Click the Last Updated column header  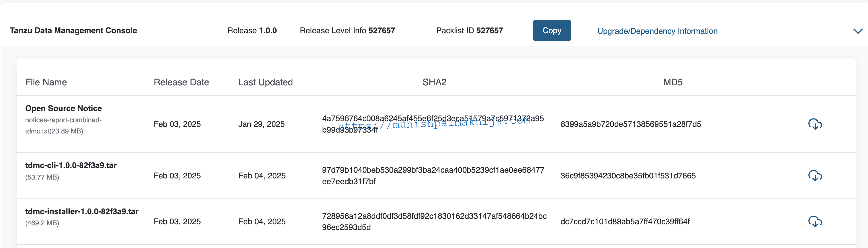pos(265,82)
